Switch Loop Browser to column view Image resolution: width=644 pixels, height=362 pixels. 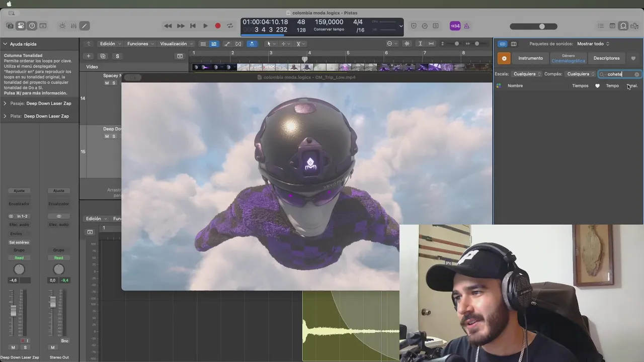click(x=514, y=44)
